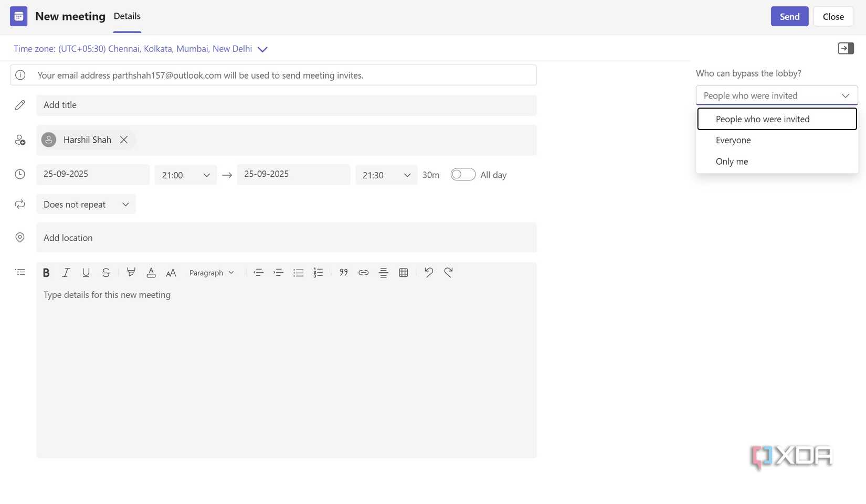Redo the last edit
This screenshot has width=866, height=504.
tap(448, 273)
